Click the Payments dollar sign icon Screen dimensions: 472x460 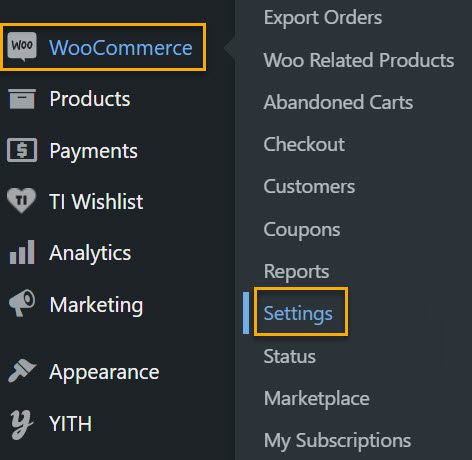tap(22, 150)
